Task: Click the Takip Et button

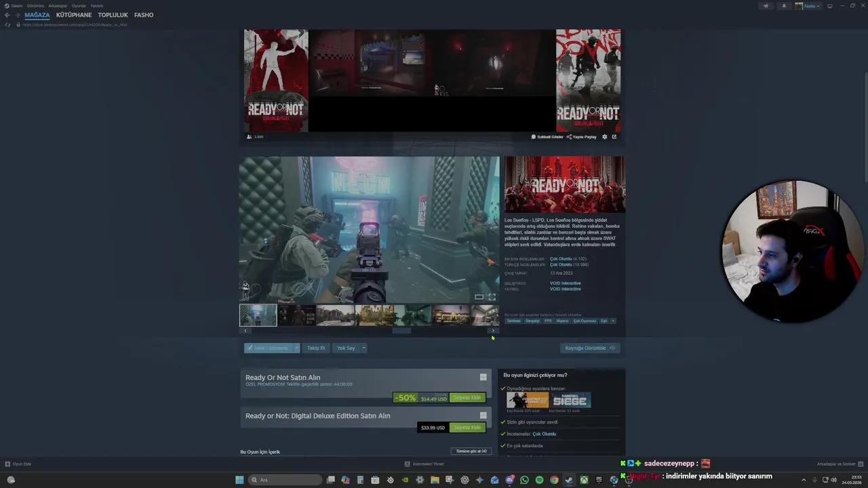Action: click(x=316, y=348)
